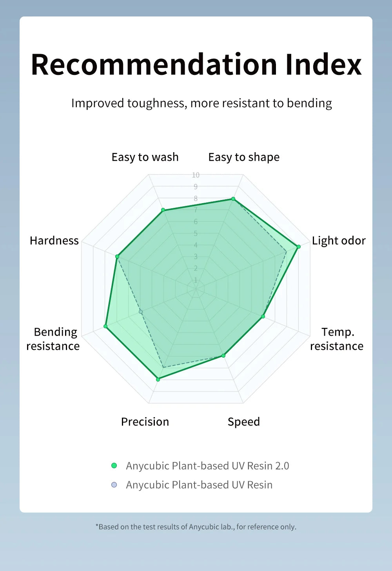Viewport: 392px width, 571px height.
Task: Select the 'Speed' axis label
Action: [244, 422]
